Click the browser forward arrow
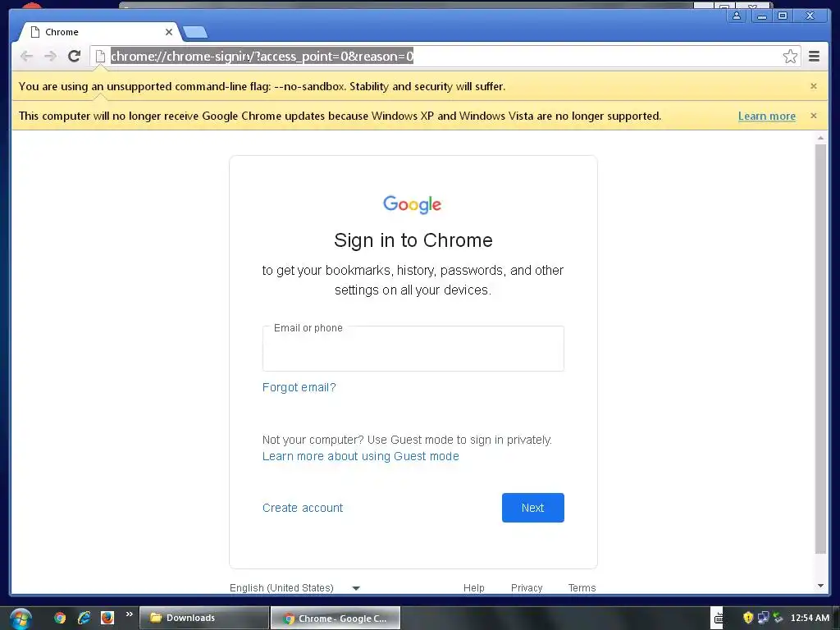This screenshot has height=630, width=840. coord(50,57)
